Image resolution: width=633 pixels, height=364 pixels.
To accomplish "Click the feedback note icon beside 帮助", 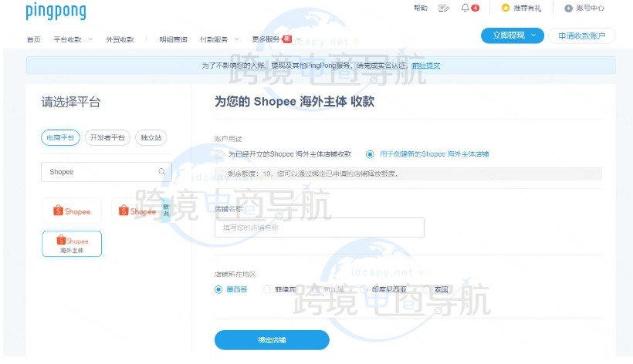I will [444, 8].
